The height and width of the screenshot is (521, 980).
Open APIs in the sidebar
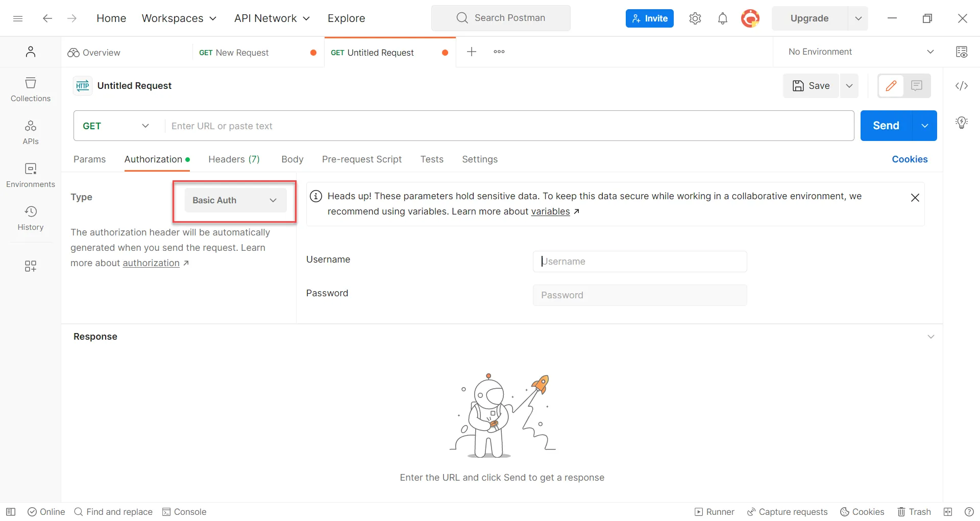(31, 133)
